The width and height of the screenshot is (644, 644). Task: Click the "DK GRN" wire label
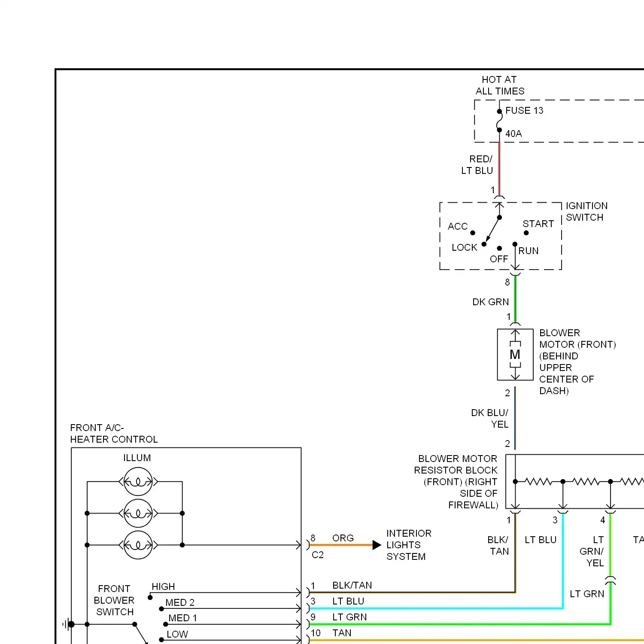(490, 302)
